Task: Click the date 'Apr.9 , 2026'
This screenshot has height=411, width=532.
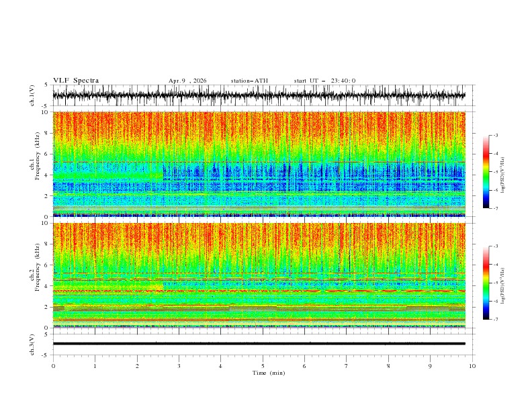Action: click(x=187, y=81)
